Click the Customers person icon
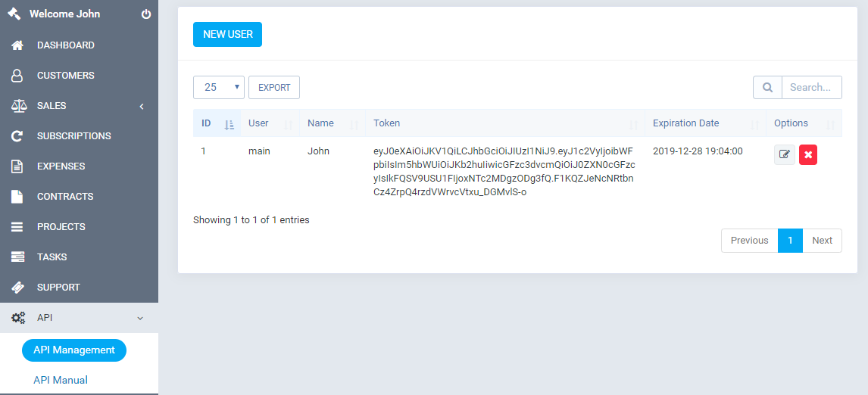Screen dimensions: 868x395 point(17,76)
